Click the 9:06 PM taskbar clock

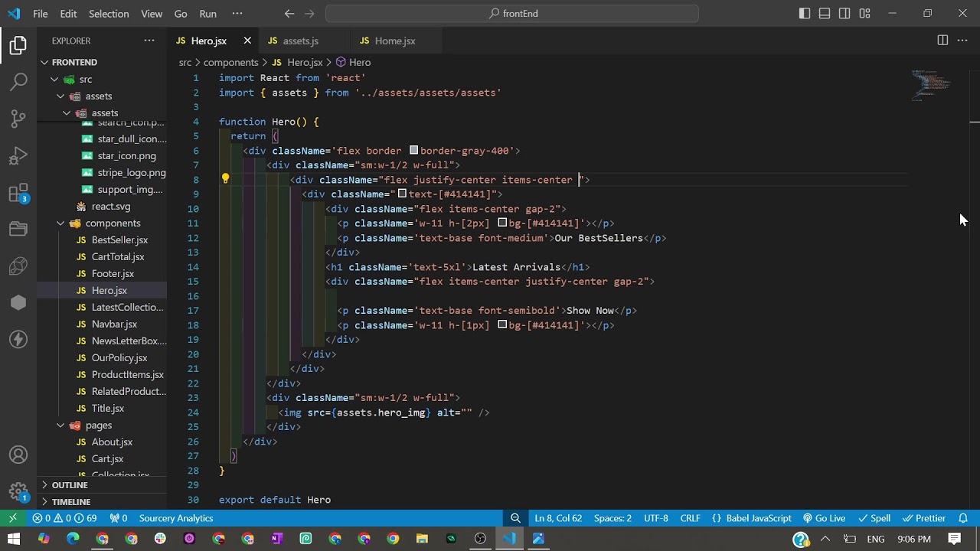coord(914,539)
